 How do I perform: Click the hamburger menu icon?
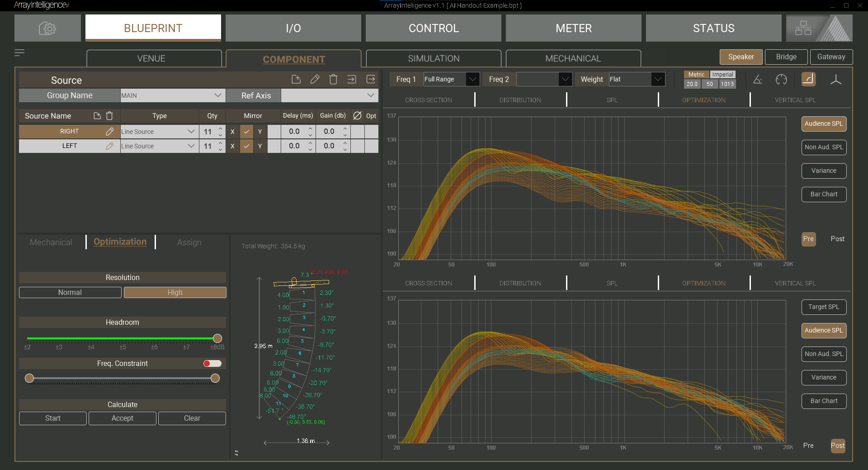pyautogui.click(x=19, y=53)
